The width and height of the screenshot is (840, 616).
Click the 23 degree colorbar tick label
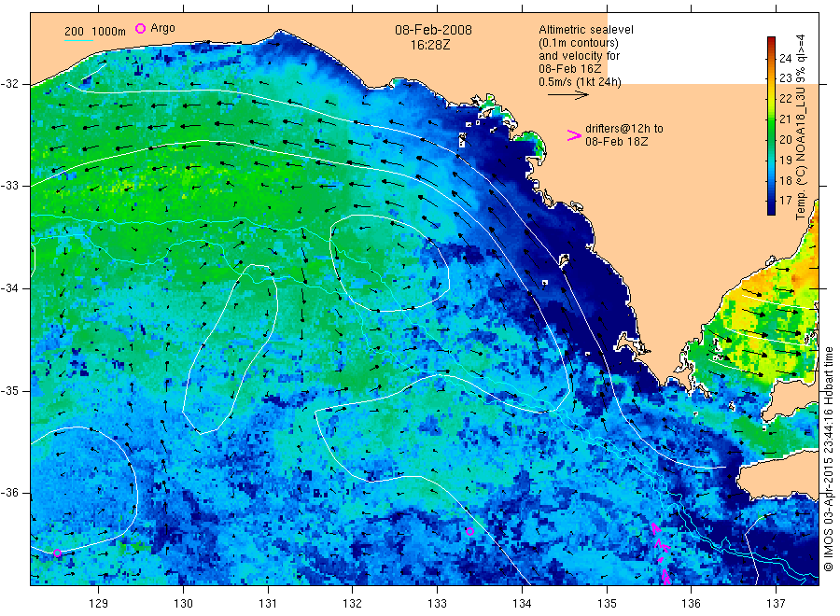click(785, 78)
